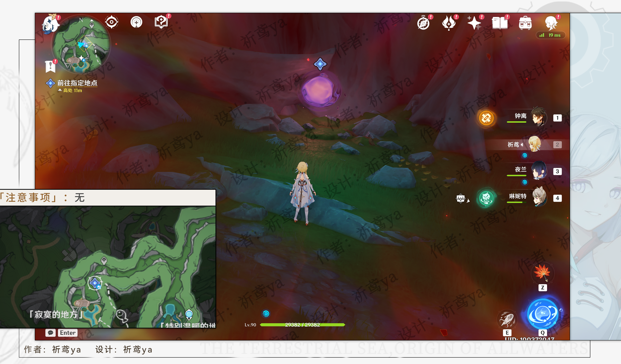Click the hydro status icon above HP bar
Viewport: 621px width, 364px height.
[x=266, y=314]
